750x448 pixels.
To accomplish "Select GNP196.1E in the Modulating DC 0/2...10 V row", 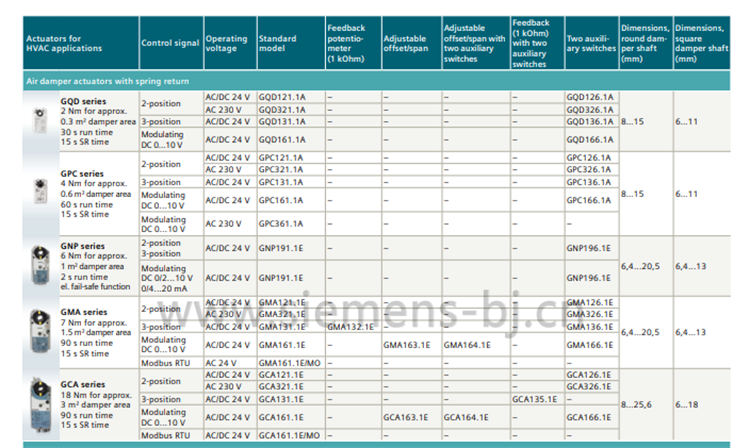I will click(x=589, y=278).
